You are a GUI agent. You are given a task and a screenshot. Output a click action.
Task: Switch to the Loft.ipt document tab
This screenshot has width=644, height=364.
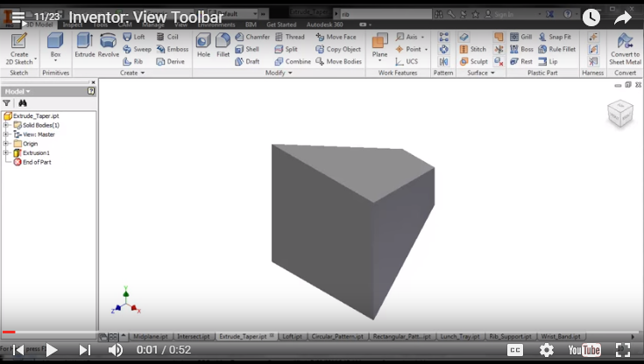pyautogui.click(x=293, y=336)
